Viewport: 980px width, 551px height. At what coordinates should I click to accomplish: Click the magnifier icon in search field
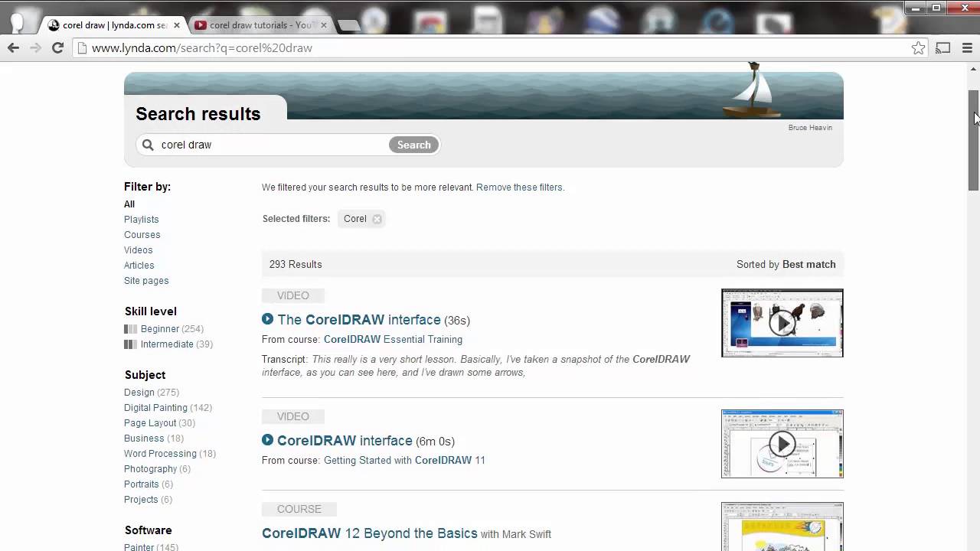(x=148, y=145)
